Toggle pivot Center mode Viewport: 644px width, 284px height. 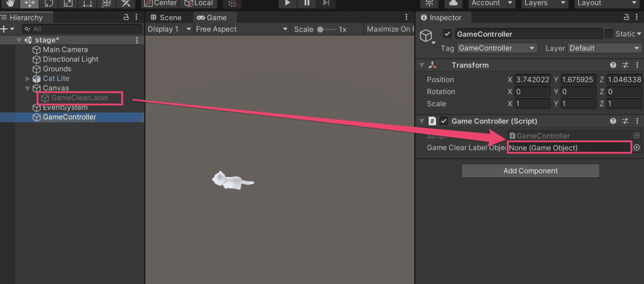tap(160, 3)
